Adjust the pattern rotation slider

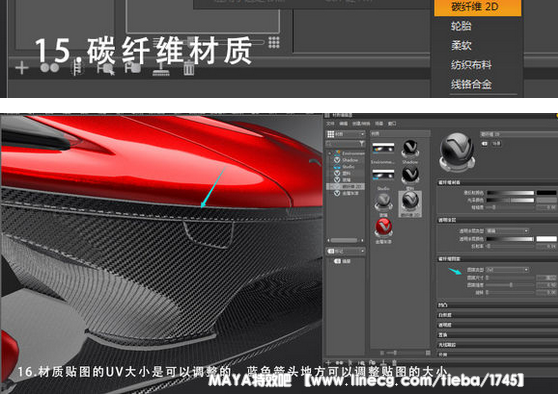(510, 292)
